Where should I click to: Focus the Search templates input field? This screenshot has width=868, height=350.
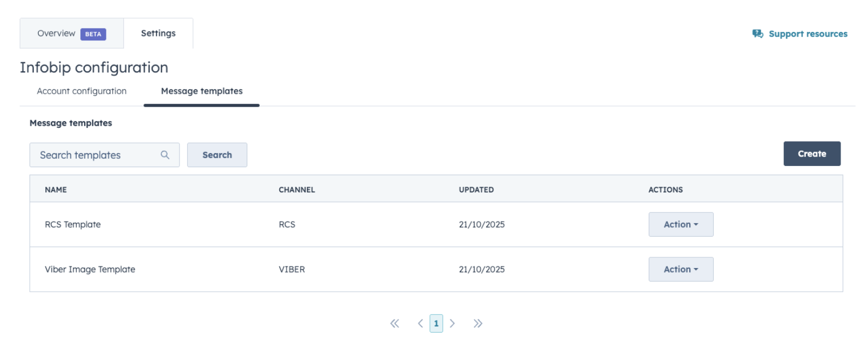click(x=95, y=155)
